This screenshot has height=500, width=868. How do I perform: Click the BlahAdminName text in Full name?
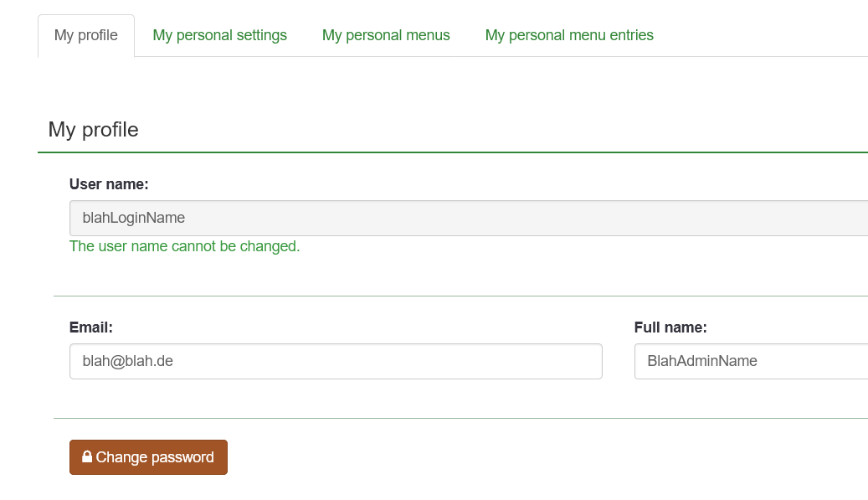701,361
